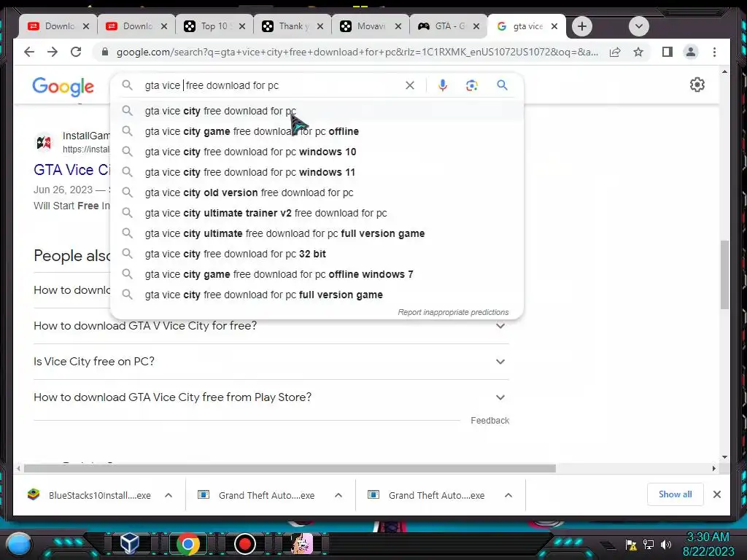Close the downloads bar
The image size is (747, 560).
(716, 494)
